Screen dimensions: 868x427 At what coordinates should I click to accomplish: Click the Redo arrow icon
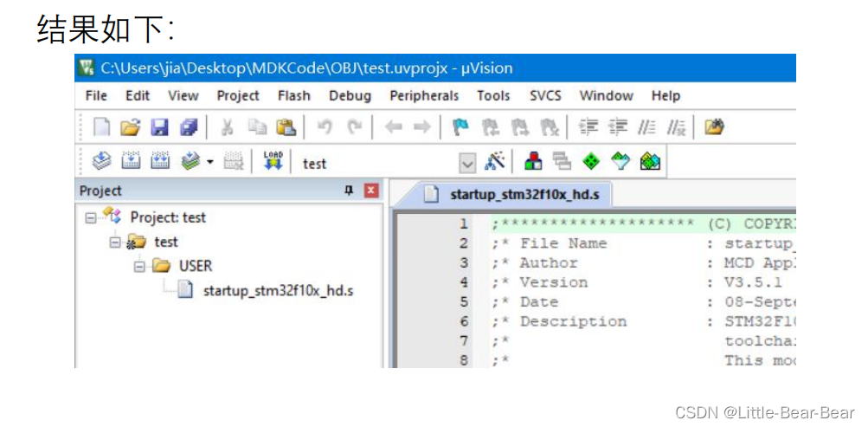[354, 128]
